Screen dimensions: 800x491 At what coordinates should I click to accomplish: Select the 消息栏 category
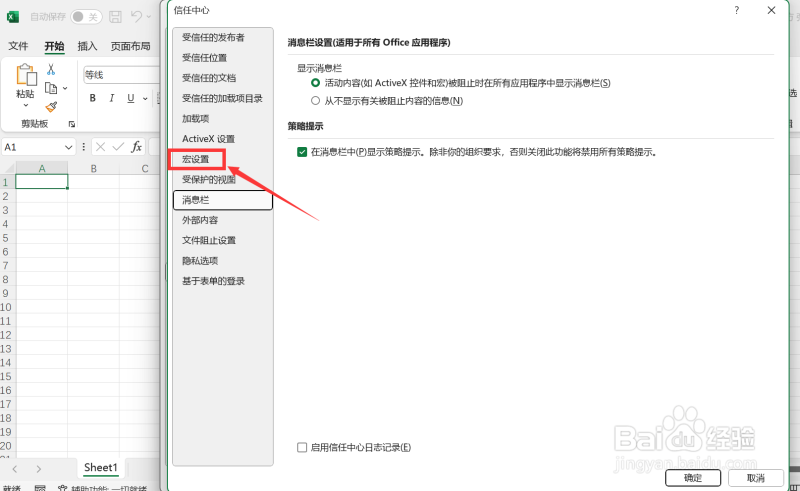tap(223, 200)
